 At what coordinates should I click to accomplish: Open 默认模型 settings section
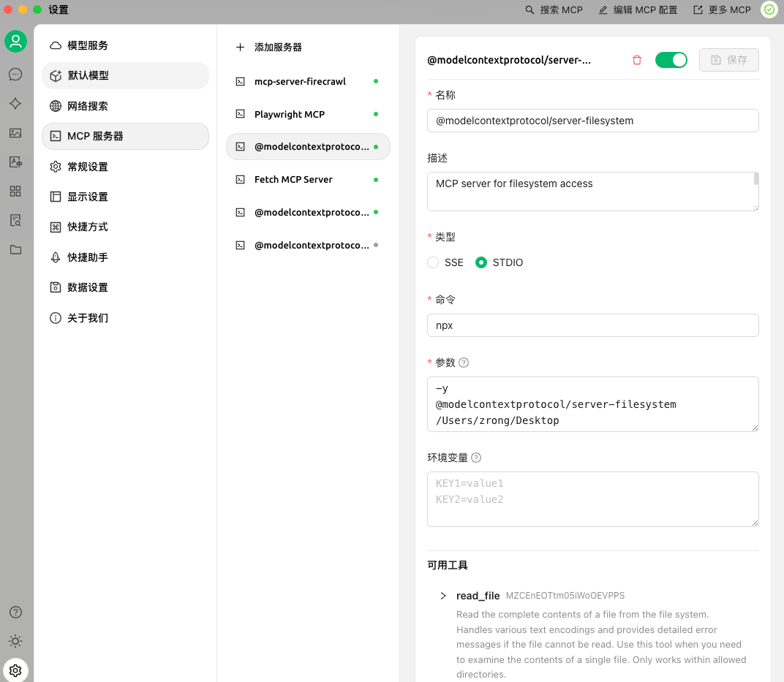125,75
